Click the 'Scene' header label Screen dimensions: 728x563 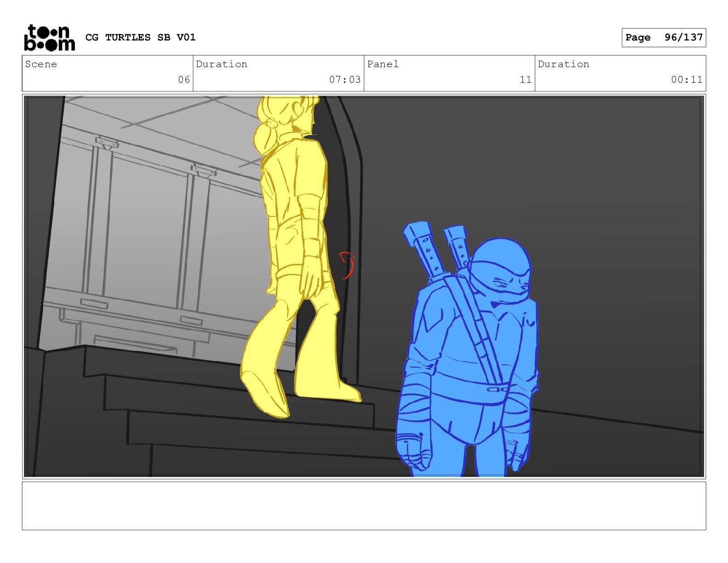(41, 64)
